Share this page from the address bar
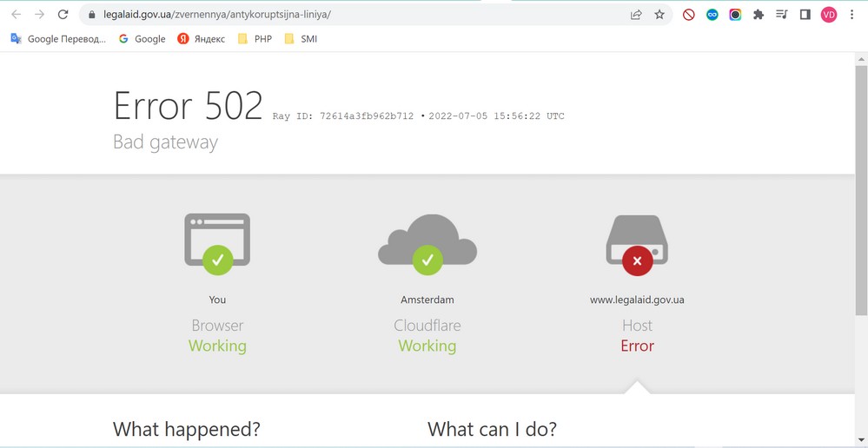The height and width of the screenshot is (448, 868). 636,15
